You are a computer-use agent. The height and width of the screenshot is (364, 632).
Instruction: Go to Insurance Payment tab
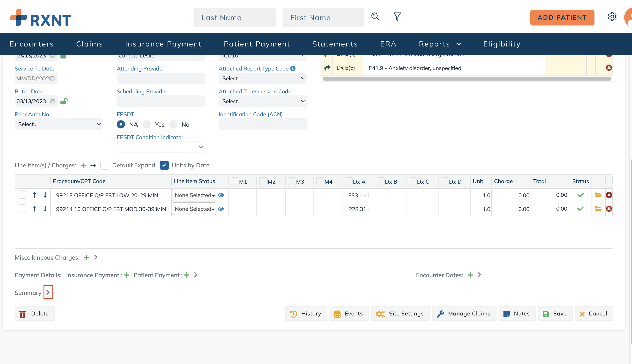tap(163, 44)
